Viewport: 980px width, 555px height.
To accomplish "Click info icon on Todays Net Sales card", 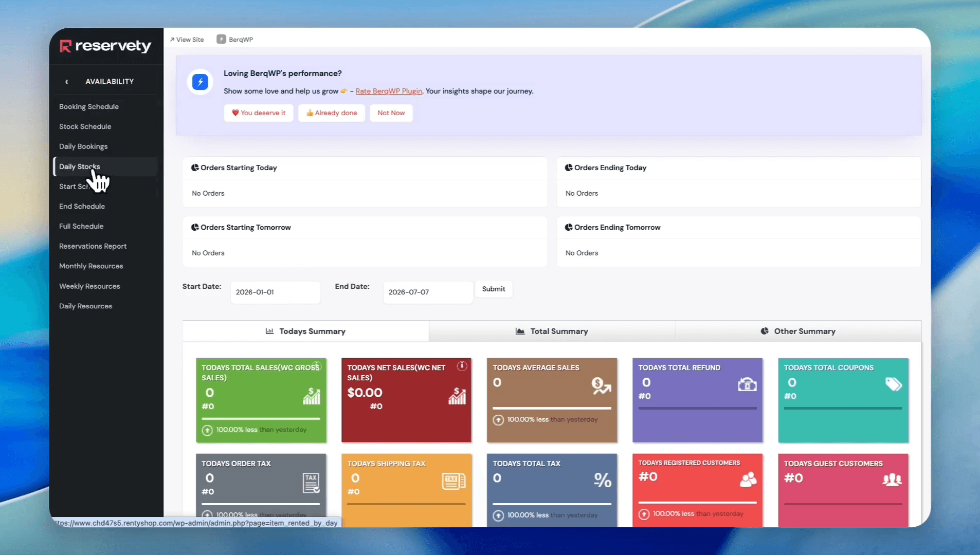I will [462, 366].
